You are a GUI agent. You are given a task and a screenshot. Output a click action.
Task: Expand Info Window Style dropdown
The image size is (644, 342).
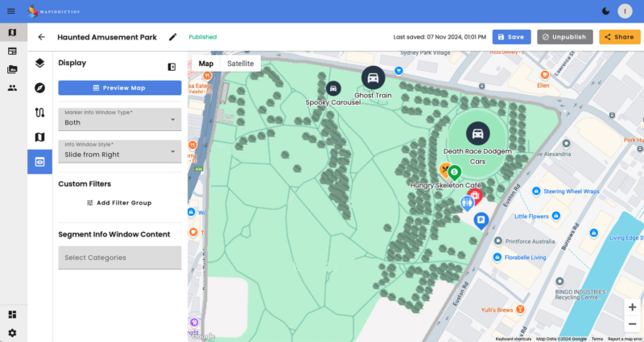click(119, 150)
